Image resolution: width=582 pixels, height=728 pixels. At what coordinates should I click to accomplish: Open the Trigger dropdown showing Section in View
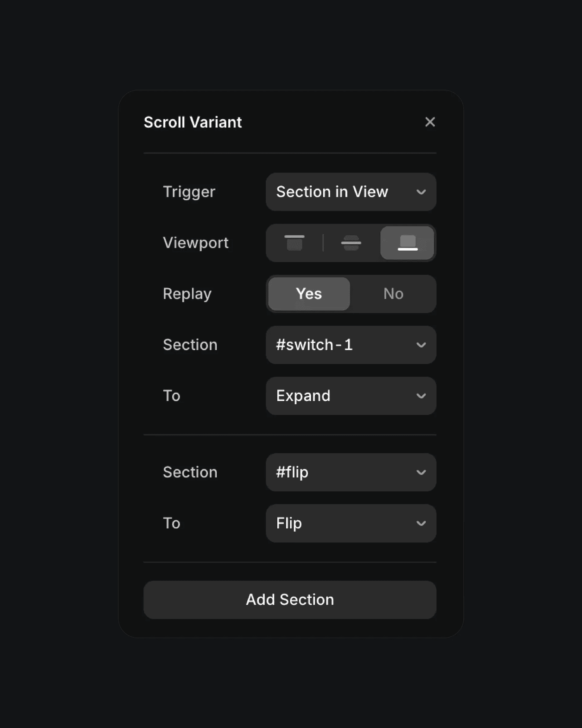pyautogui.click(x=351, y=192)
